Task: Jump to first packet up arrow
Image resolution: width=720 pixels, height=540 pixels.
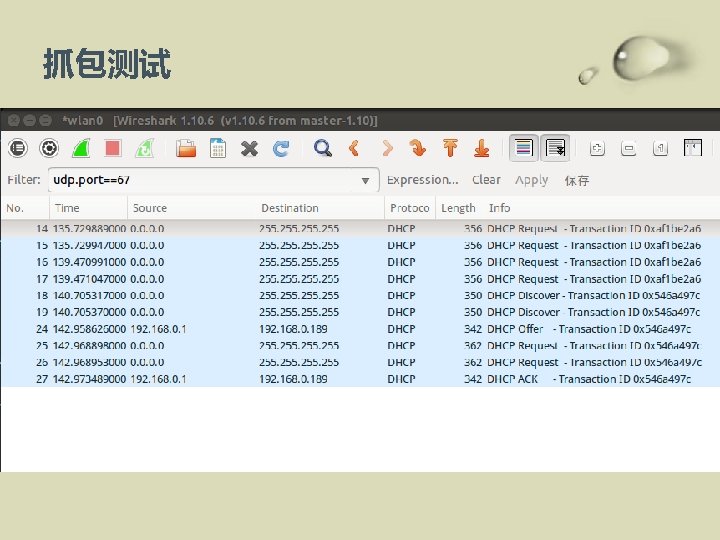Action: click(x=450, y=148)
